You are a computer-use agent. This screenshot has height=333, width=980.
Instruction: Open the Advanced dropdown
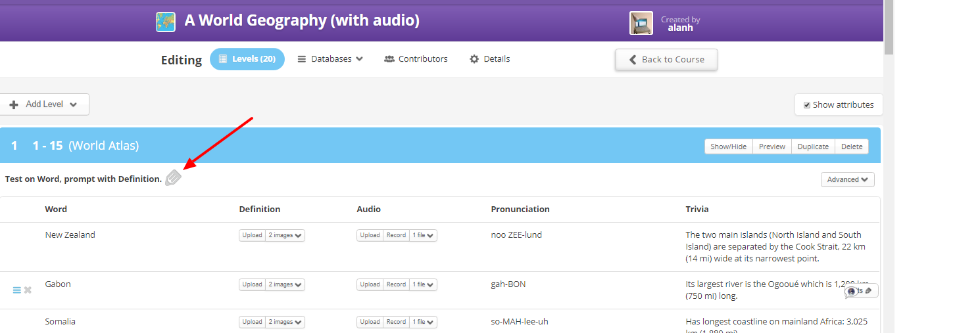(847, 179)
